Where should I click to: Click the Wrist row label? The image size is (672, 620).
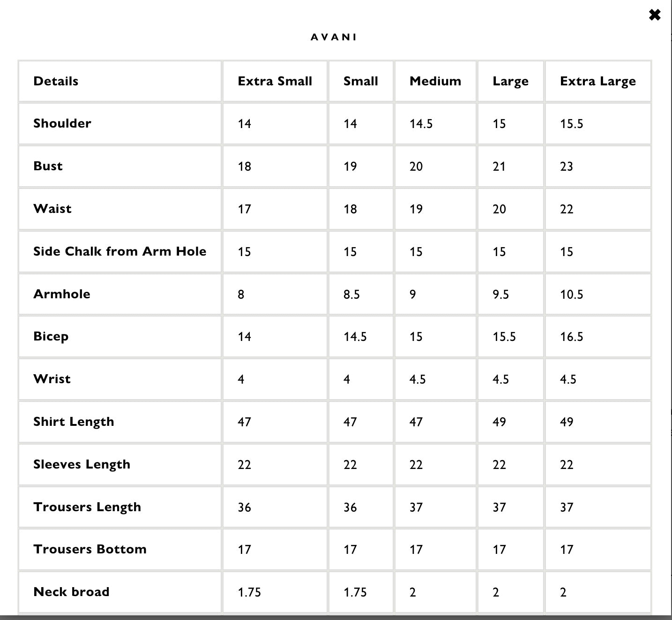pos(52,379)
